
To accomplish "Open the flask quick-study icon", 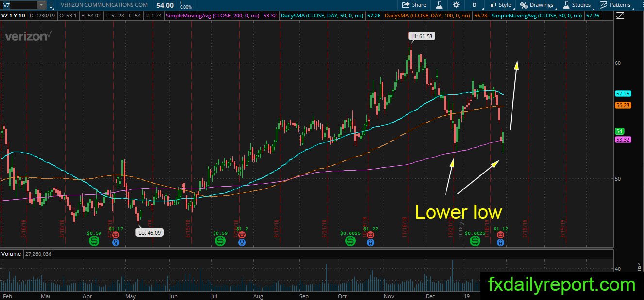I will (x=439, y=5).
